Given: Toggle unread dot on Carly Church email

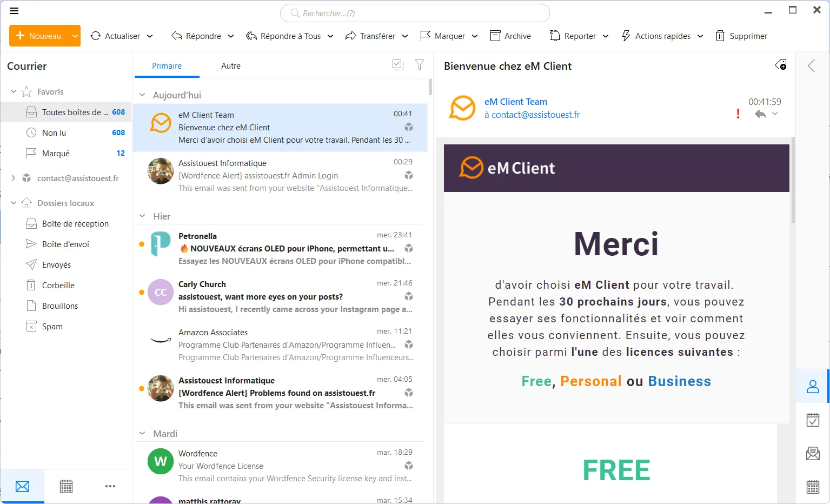Looking at the screenshot, I should click(x=142, y=292).
